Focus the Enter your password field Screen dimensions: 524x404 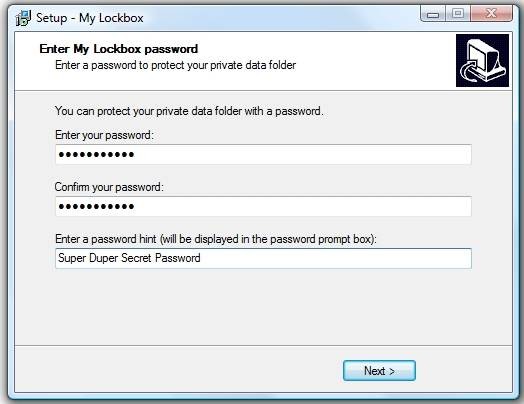263,154
